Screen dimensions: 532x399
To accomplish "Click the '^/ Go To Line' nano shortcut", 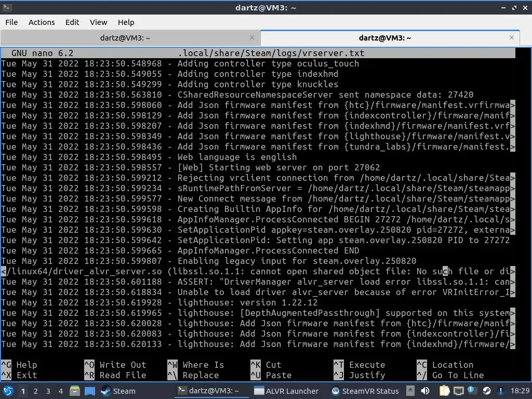I will (450, 375).
